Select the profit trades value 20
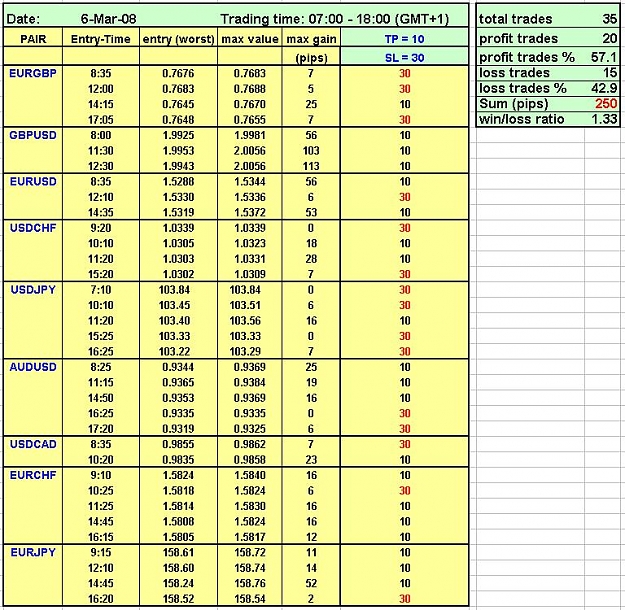This screenshot has height=610, width=625. click(609, 38)
